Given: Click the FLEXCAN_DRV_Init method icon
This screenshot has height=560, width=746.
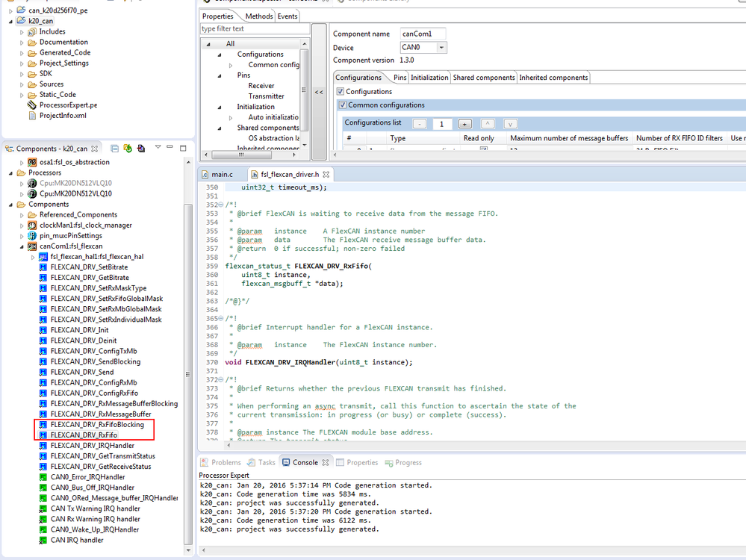Looking at the screenshot, I should tap(43, 330).
